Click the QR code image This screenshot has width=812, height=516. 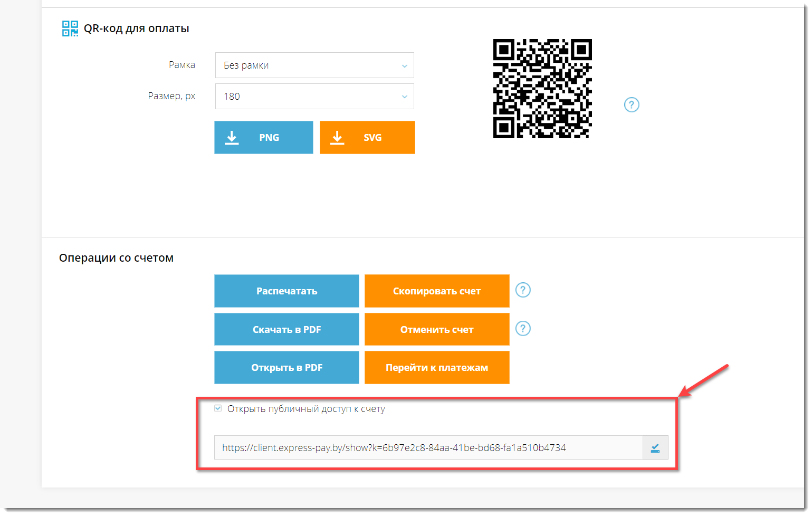[542, 89]
